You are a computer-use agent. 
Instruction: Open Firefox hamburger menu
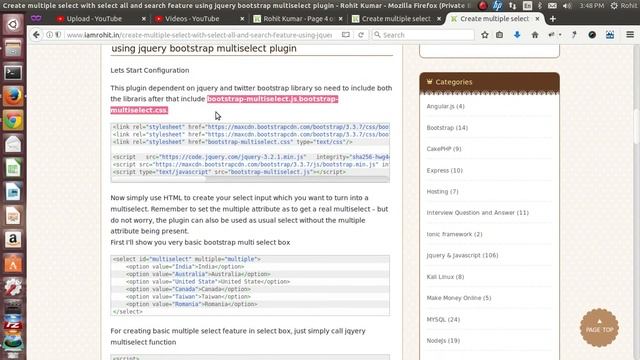tap(630, 35)
